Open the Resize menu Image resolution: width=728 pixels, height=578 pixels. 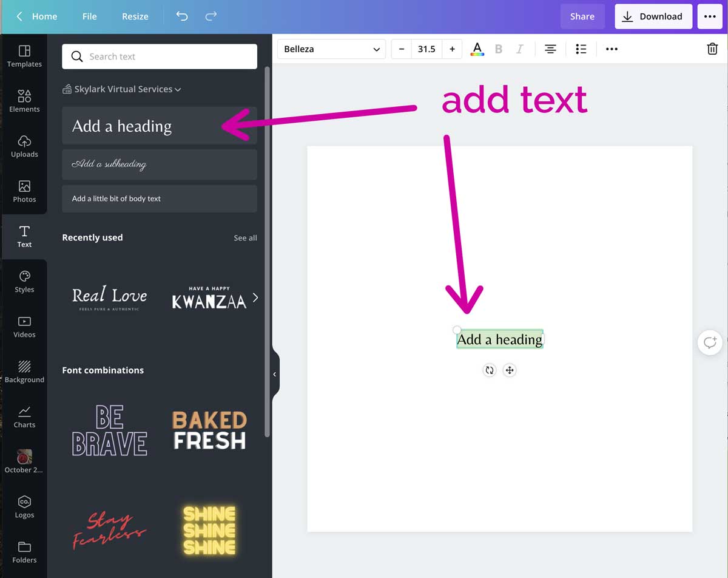click(135, 16)
